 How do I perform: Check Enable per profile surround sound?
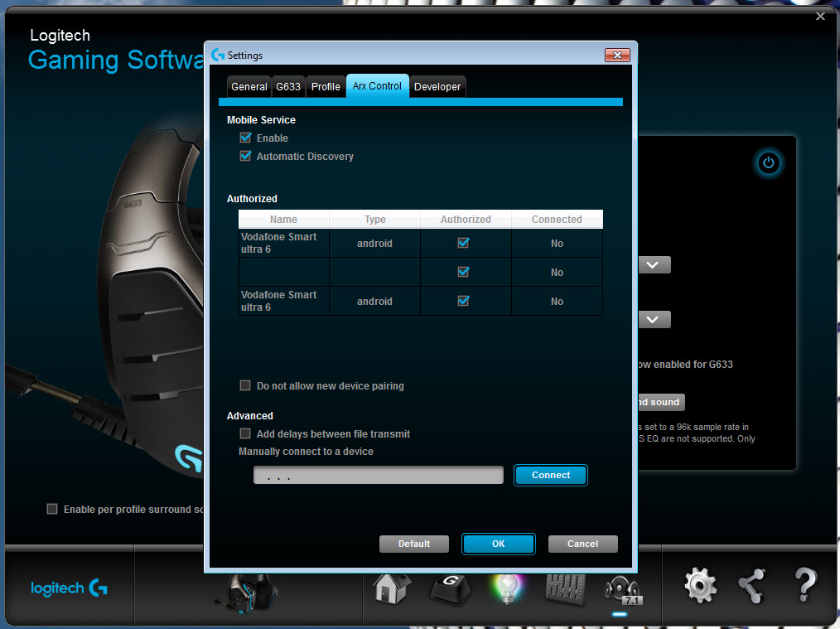52,509
